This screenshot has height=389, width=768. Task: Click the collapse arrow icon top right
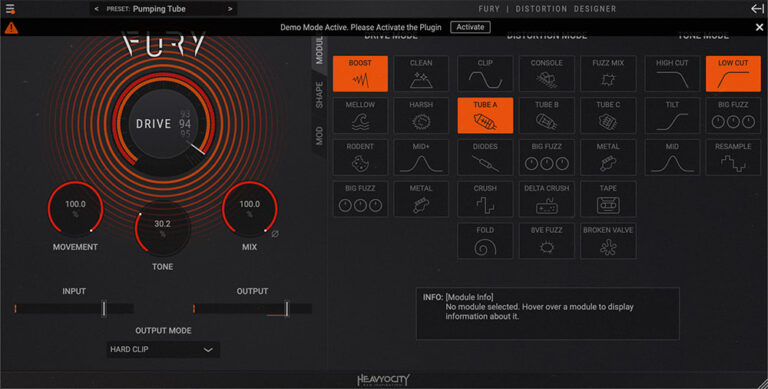(x=757, y=8)
